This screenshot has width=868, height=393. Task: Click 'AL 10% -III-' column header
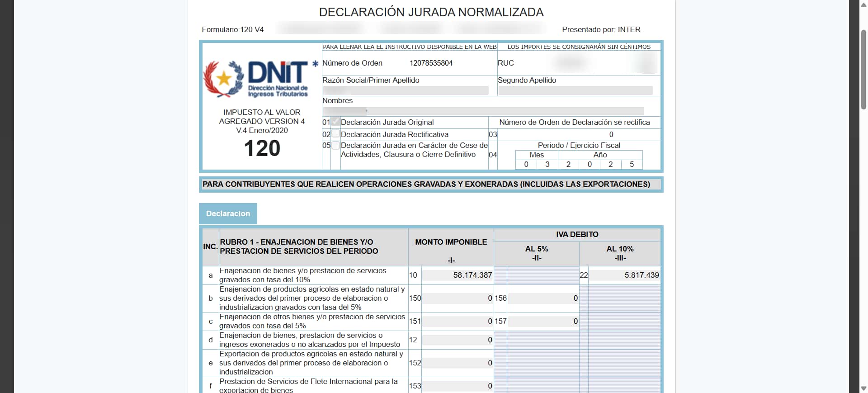pos(620,253)
